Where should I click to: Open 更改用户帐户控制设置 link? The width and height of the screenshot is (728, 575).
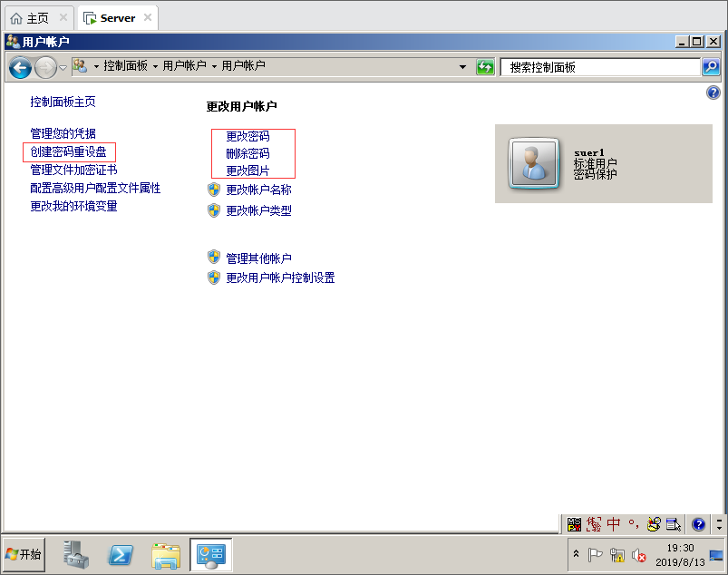click(280, 278)
